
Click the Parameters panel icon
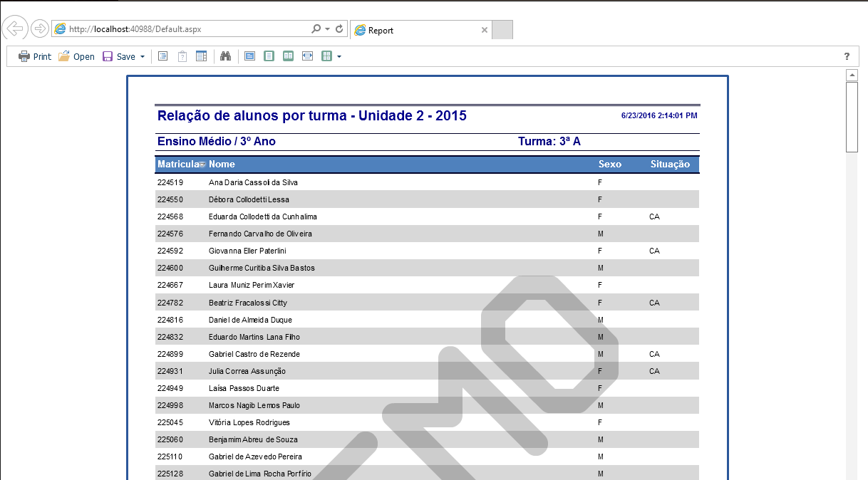coord(182,56)
